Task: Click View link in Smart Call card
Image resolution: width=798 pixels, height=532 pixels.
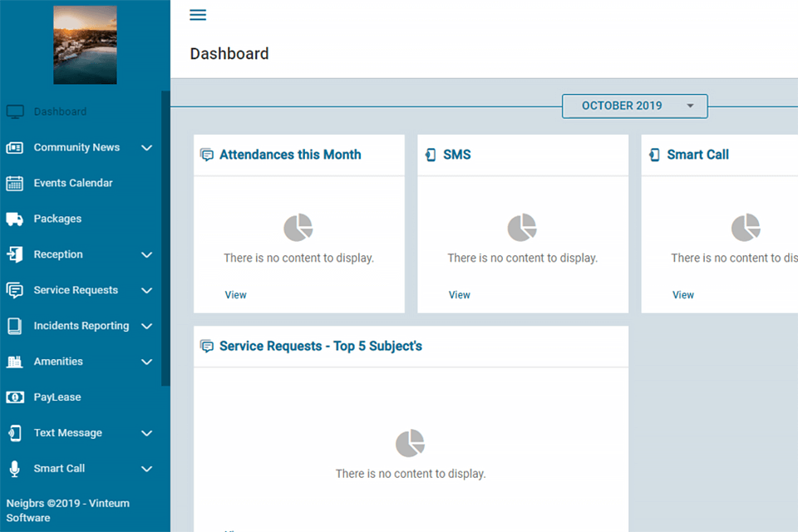Action: click(682, 295)
